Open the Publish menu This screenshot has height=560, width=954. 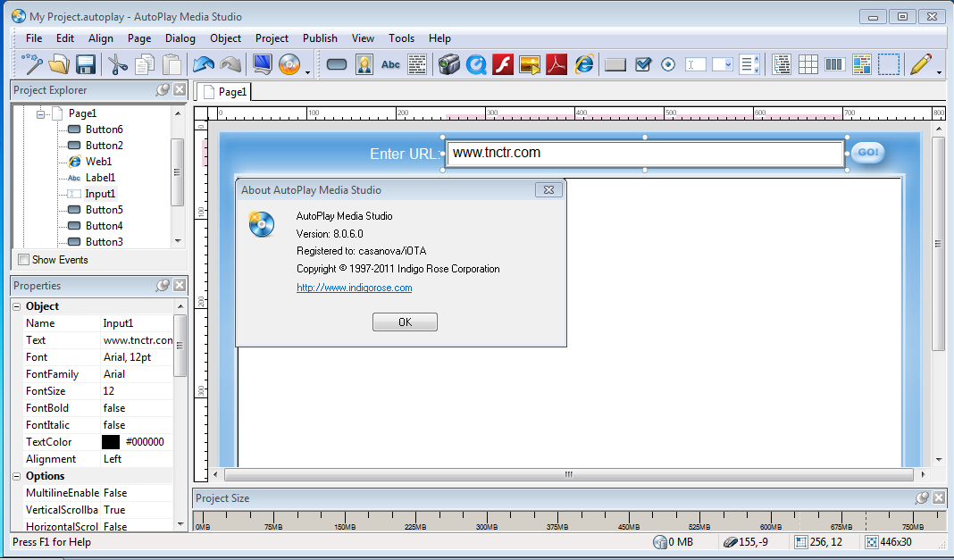click(x=320, y=38)
